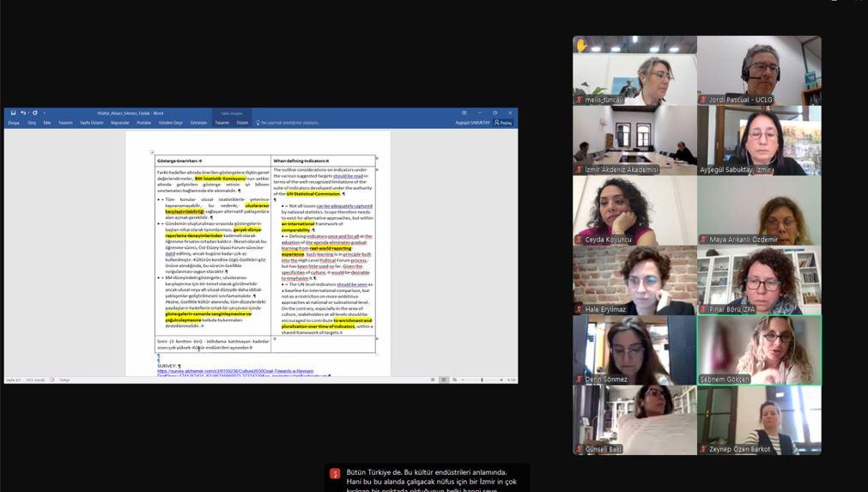The height and width of the screenshot is (492, 868).
Task: Click muted mic icon beside Jordi Pascual
Action: pyautogui.click(x=703, y=100)
